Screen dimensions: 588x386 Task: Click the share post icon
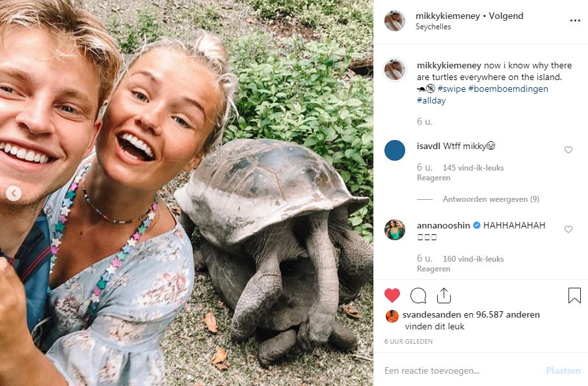click(x=444, y=296)
